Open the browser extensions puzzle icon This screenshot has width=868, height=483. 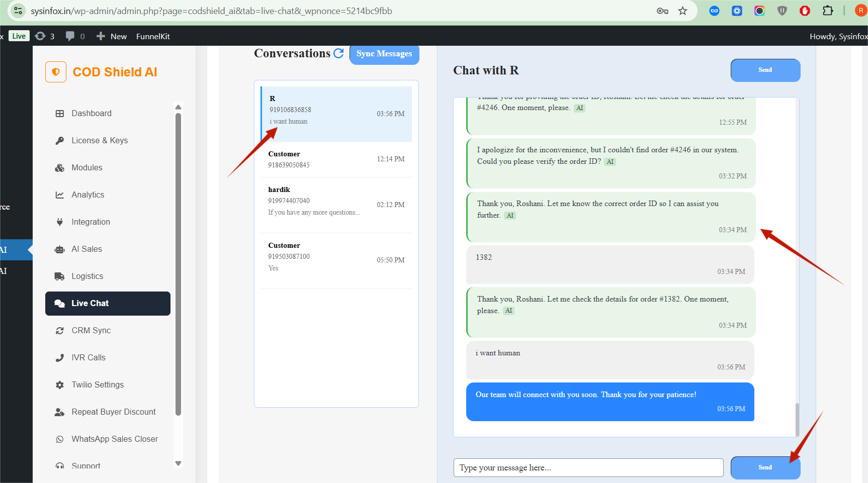click(827, 11)
